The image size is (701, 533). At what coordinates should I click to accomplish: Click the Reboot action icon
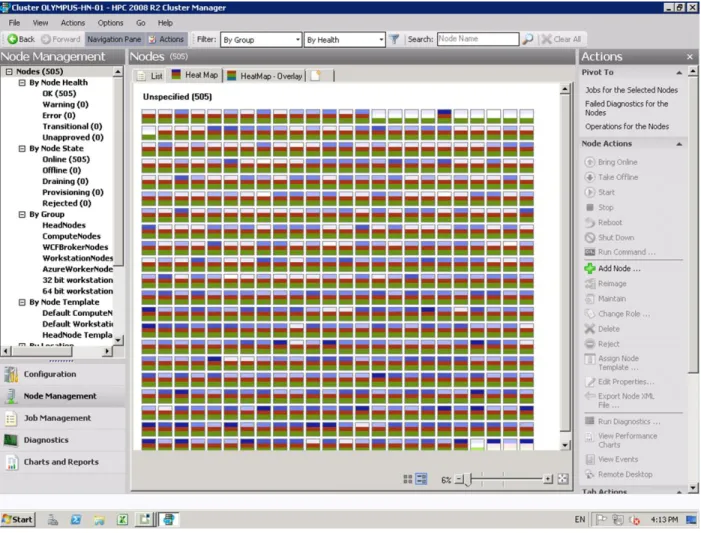(590, 222)
